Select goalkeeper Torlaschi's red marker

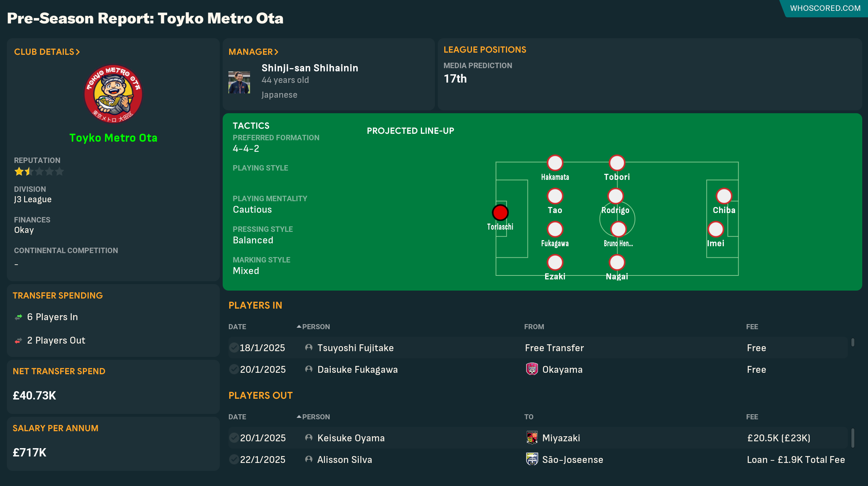[x=500, y=213]
